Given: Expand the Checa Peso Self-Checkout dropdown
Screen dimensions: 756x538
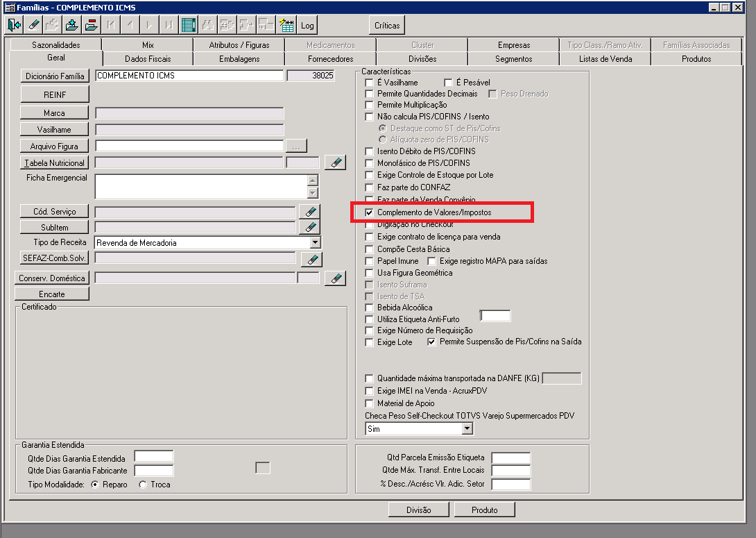Looking at the screenshot, I should (x=467, y=428).
